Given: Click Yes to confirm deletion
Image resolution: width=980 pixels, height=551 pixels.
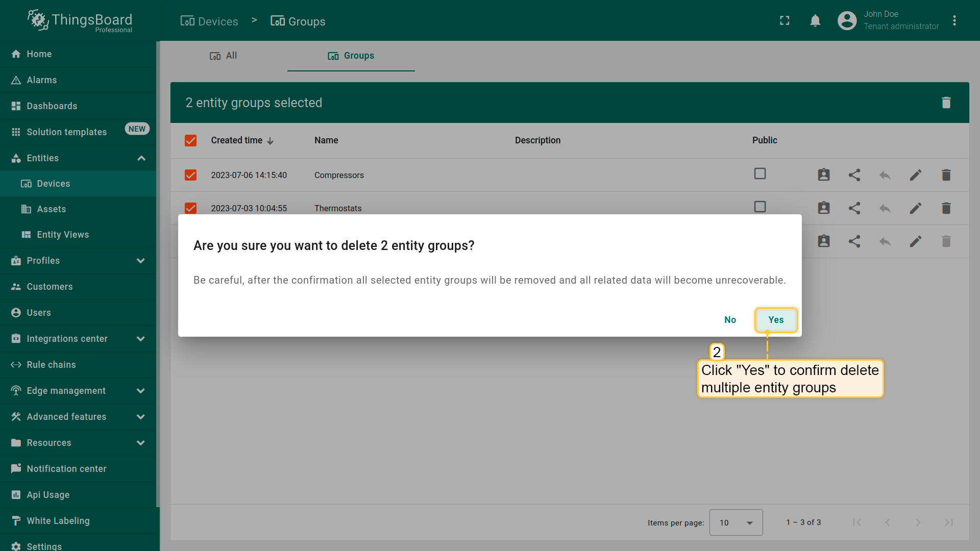Looking at the screenshot, I should [775, 320].
